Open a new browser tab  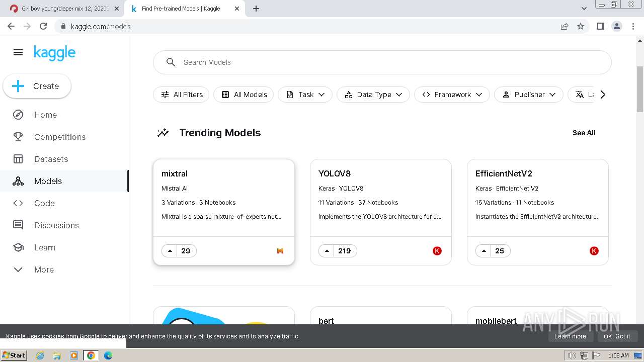click(256, 9)
